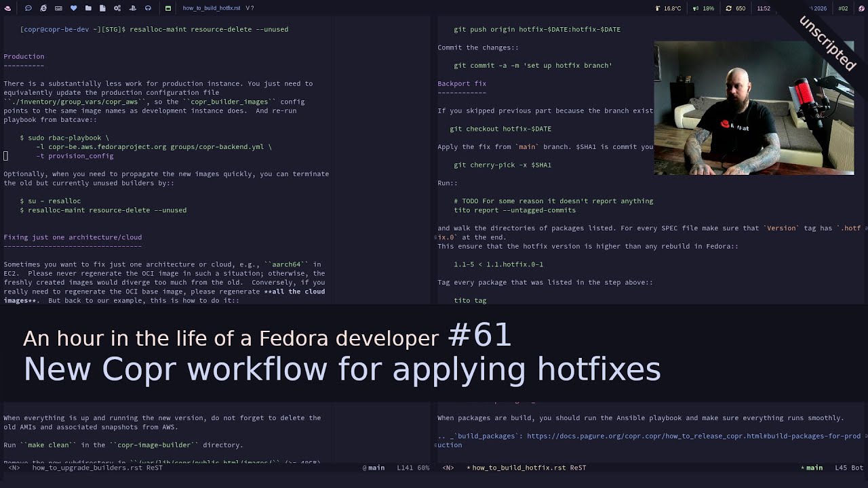The width and height of the screenshot is (868, 488).
Task: Click the #02 workspace number indicator
Action: 843,8
